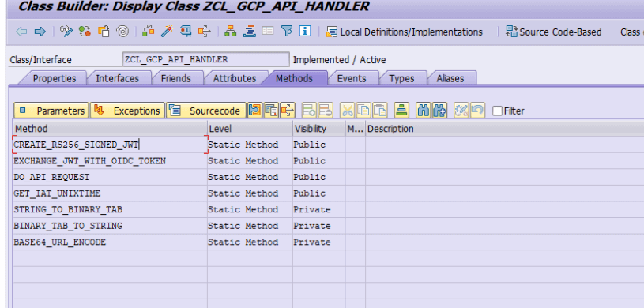Click the Back arrow icon
The width and height of the screenshot is (644, 308).
21,32
